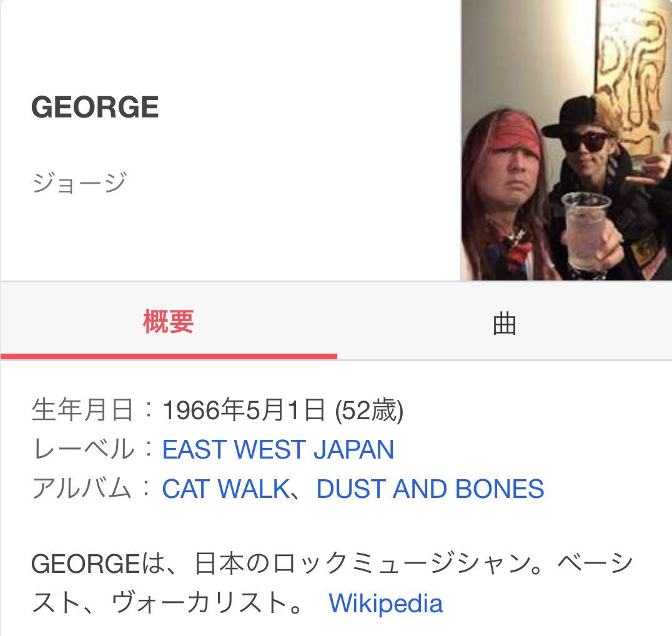
Task: Open the CAT WALK album link
Action: pyautogui.click(x=226, y=489)
